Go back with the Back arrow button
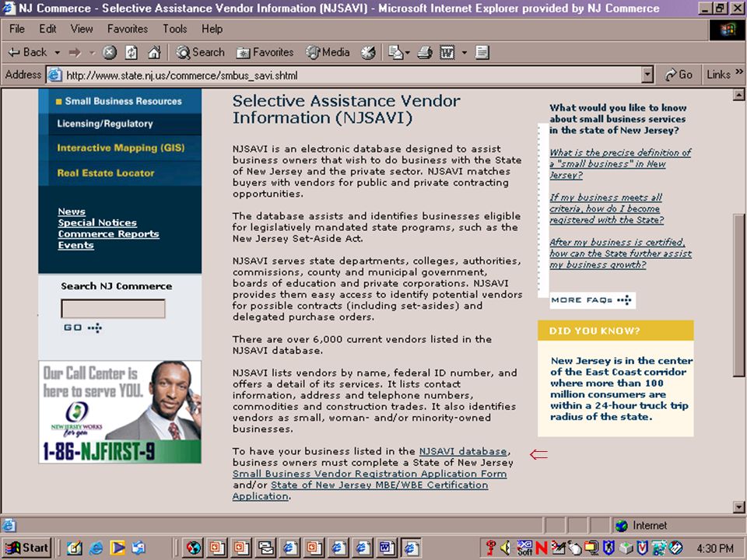 coord(28,52)
